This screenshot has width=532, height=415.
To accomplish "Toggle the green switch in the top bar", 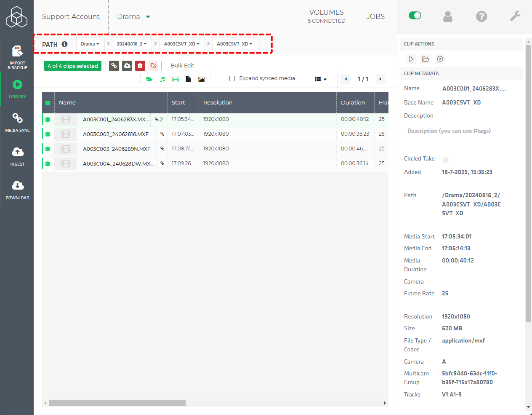I will tap(415, 15).
